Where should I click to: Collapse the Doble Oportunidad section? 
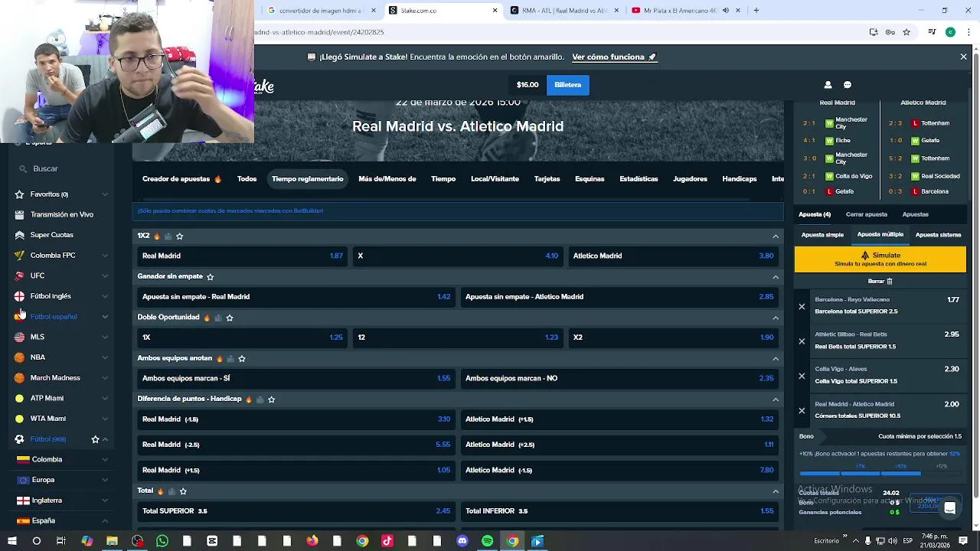(776, 318)
